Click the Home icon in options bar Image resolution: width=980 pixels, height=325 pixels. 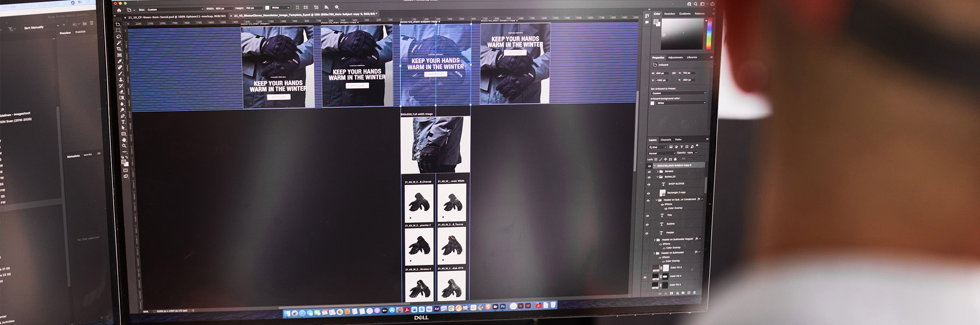[x=119, y=10]
